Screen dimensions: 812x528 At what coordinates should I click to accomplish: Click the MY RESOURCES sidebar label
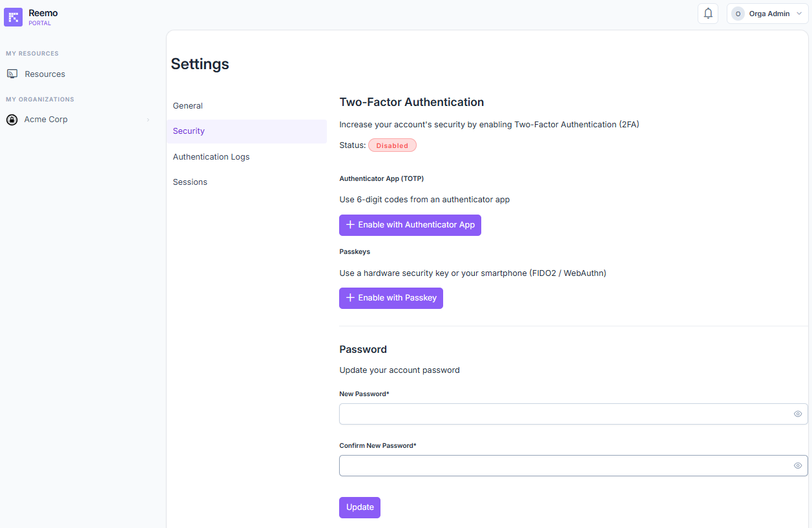[32, 54]
